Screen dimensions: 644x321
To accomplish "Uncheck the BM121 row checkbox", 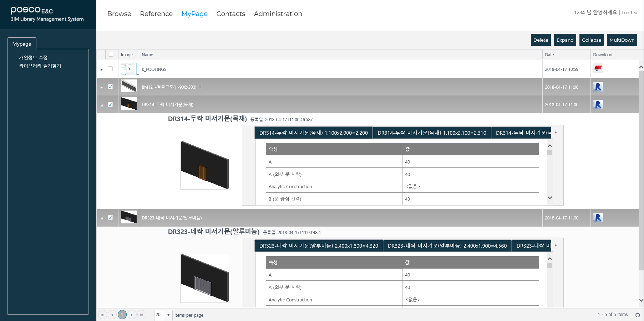I will tap(110, 87).
